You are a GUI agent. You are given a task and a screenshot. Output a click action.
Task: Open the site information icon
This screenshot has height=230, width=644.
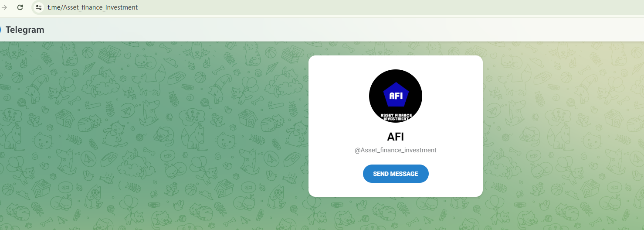39,7
